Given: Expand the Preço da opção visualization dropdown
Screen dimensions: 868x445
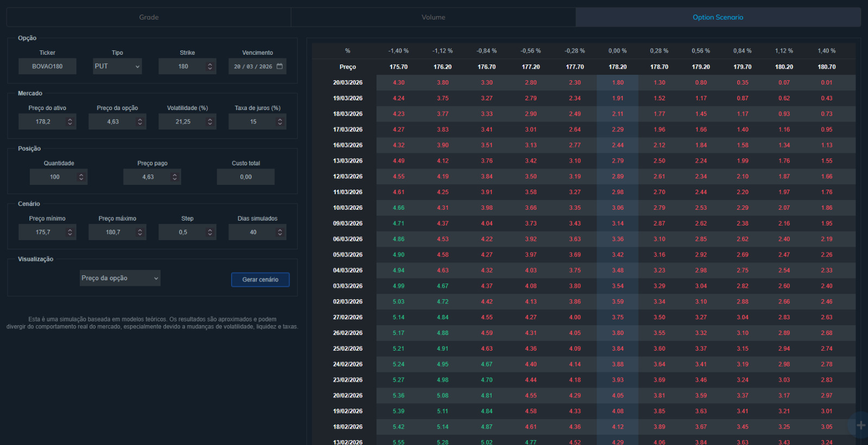Looking at the screenshot, I should (120, 278).
